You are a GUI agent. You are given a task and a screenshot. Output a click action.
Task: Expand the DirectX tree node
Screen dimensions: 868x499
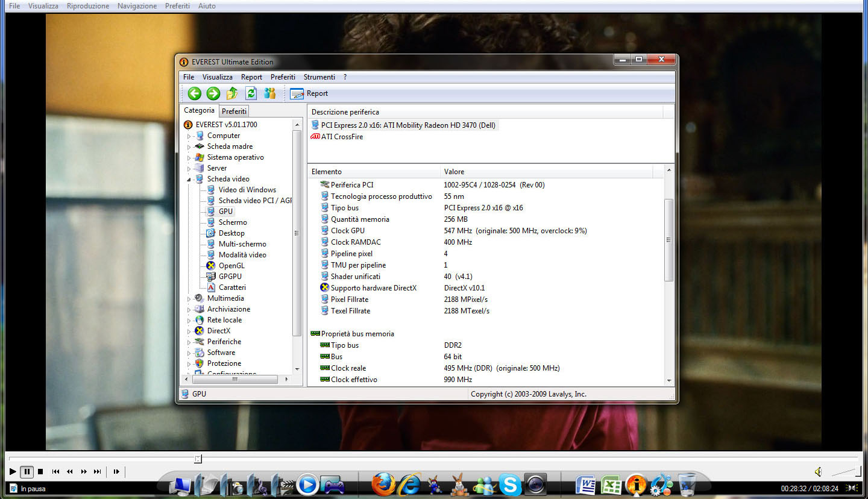pos(189,331)
